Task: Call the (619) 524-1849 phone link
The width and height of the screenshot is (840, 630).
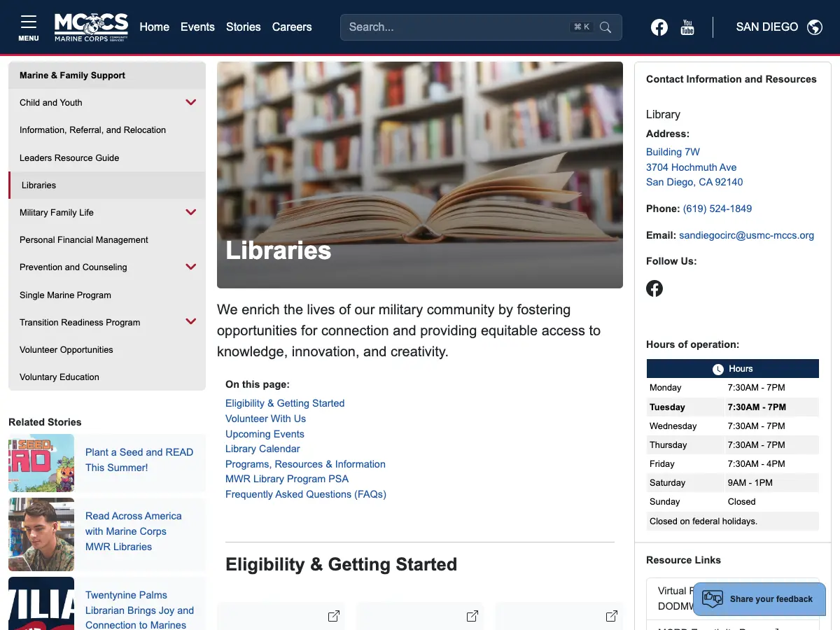Action: point(717,209)
